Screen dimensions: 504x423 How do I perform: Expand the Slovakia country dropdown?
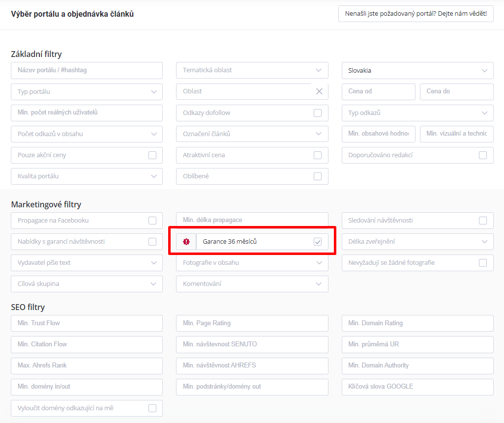coord(417,70)
